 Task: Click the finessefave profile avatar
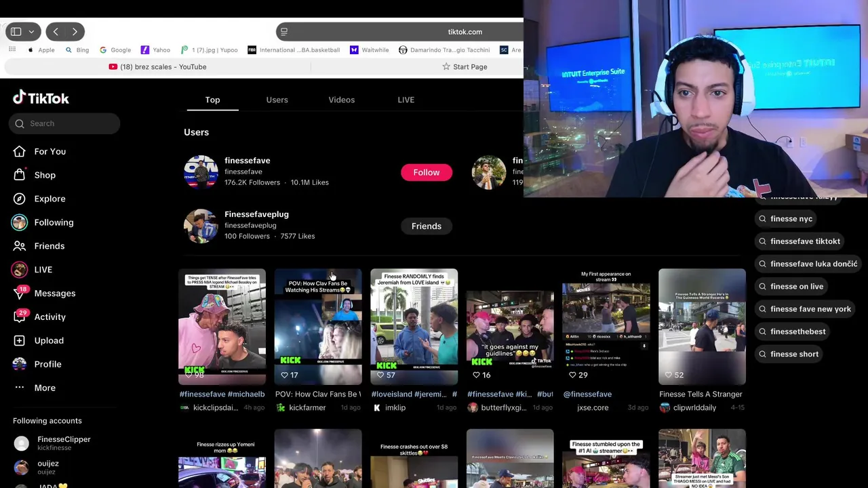[201, 172]
